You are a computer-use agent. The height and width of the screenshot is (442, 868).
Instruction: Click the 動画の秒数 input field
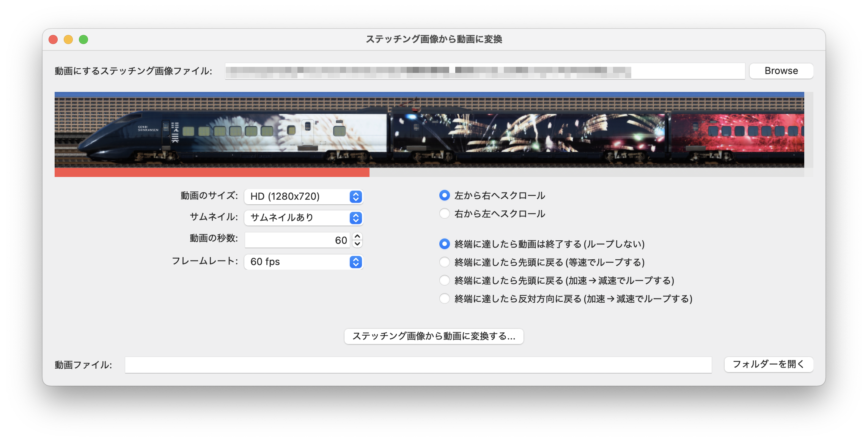[297, 240]
